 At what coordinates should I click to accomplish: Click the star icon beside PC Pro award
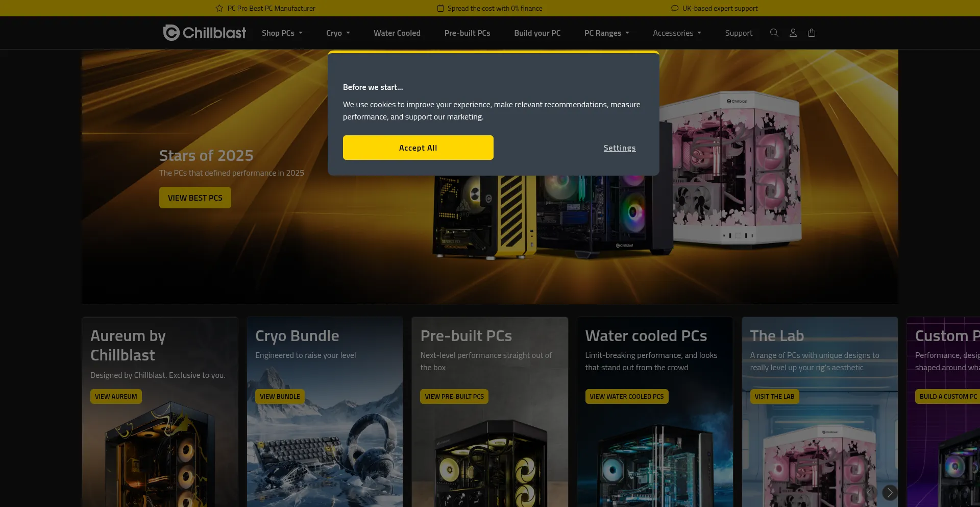(219, 8)
